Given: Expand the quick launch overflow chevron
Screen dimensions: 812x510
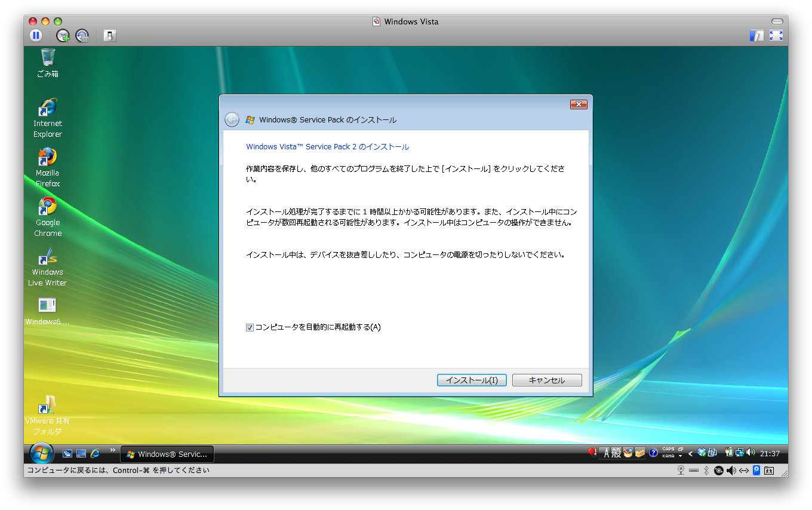Looking at the screenshot, I should click(x=112, y=450).
